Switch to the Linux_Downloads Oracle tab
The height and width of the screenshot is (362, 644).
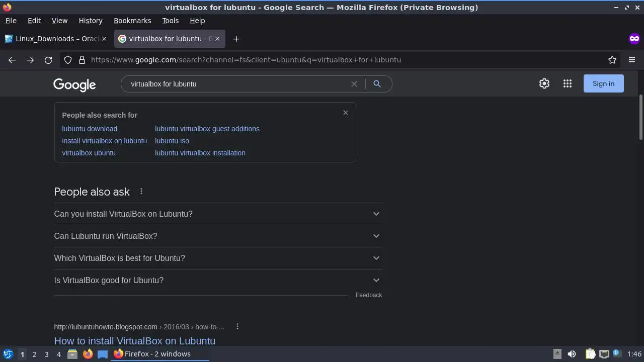(x=55, y=39)
